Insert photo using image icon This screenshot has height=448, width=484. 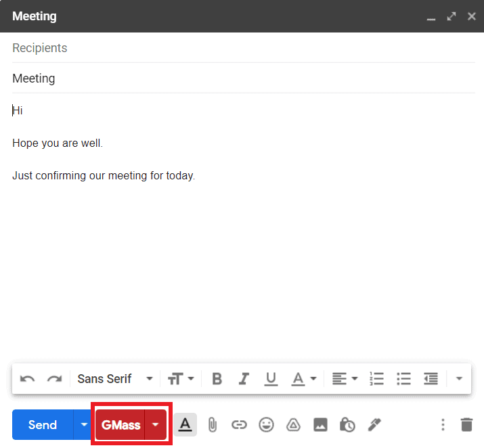pyautogui.click(x=320, y=425)
